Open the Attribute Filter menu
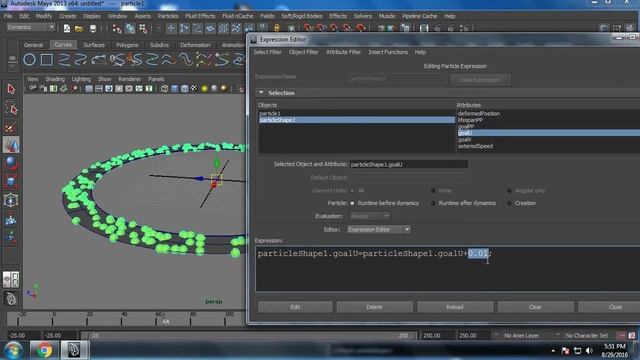The height and width of the screenshot is (360, 640). pyautogui.click(x=343, y=52)
